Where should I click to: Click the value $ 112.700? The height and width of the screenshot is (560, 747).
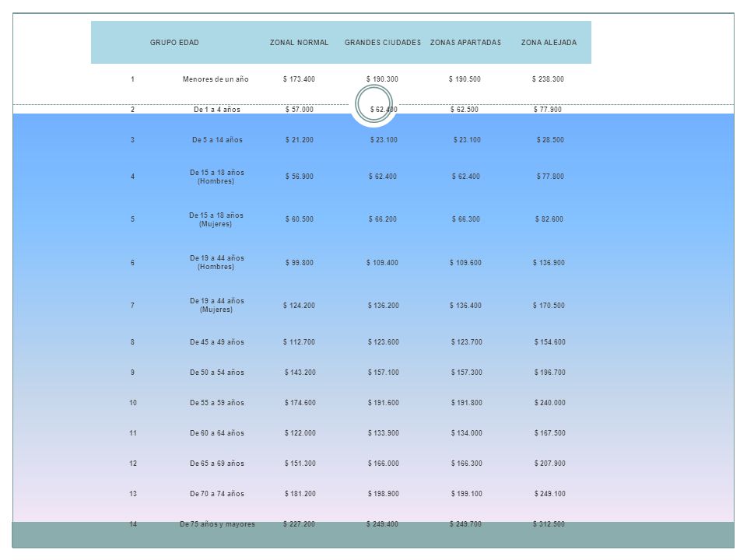[299, 342]
